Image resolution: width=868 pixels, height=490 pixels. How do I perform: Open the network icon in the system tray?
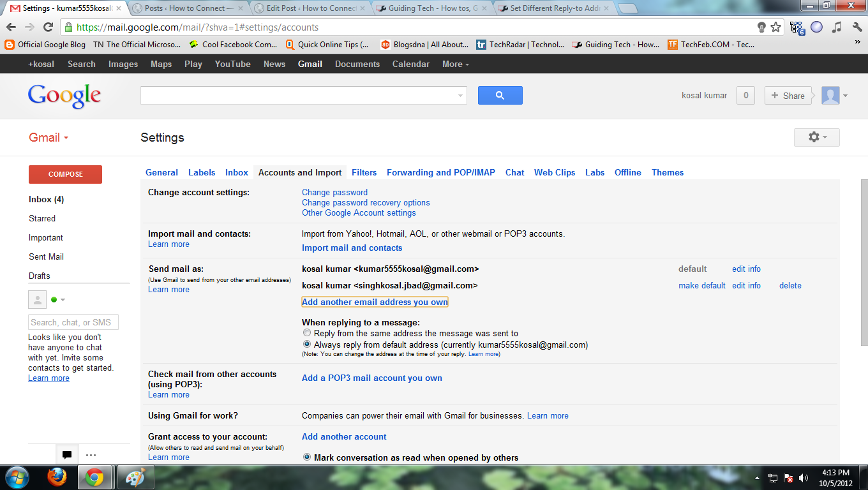click(772, 478)
